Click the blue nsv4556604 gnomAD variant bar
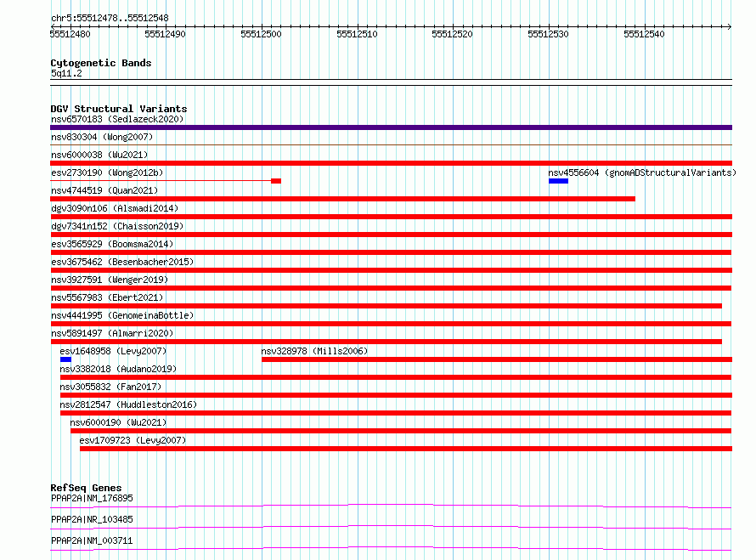Viewport: 756px width, 560px height. [x=558, y=181]
